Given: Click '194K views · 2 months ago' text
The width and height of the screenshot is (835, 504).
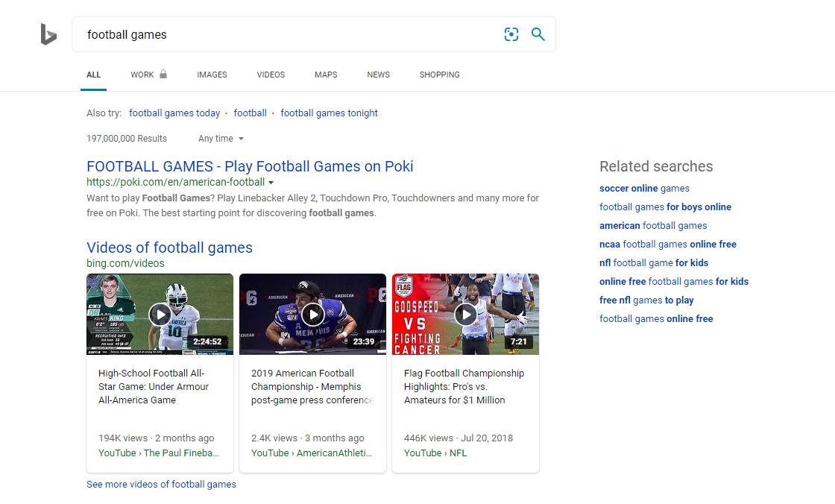Looking at the screenshot, I should tap(156, 438).
